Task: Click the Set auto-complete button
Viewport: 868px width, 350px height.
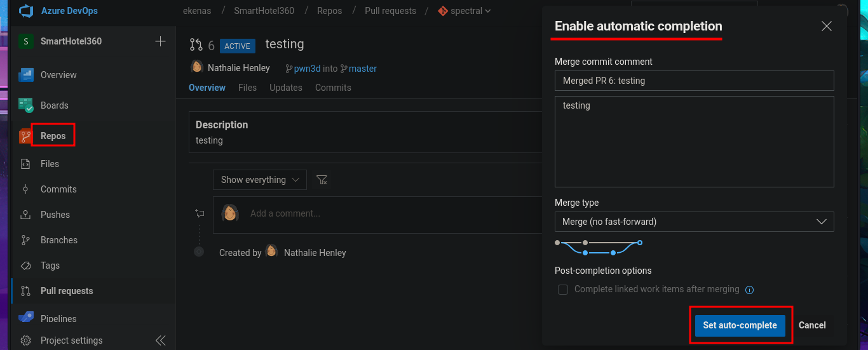Action: pos(740,325)
